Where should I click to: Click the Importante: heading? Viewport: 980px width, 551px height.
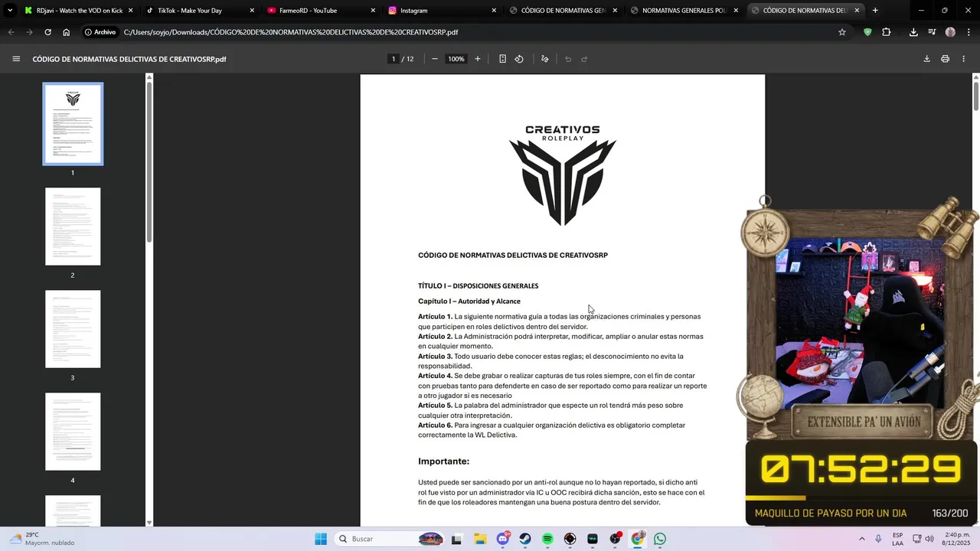443,461
